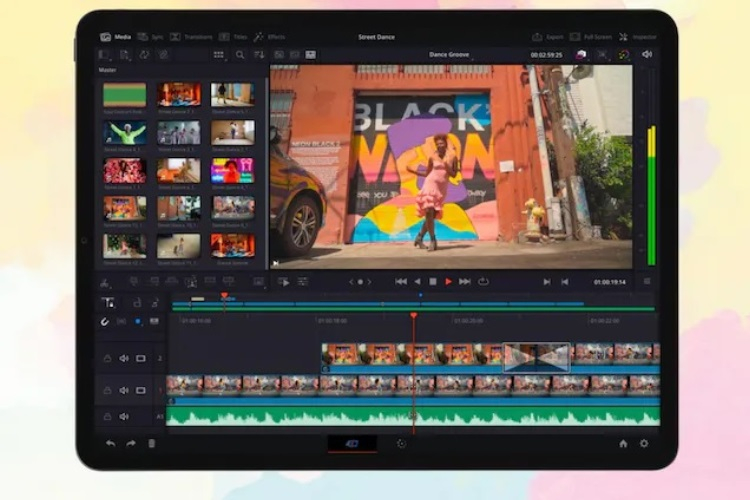Click the Undo arrow in the bottom bar
The image size is (750, 500).
coord(110,443)
